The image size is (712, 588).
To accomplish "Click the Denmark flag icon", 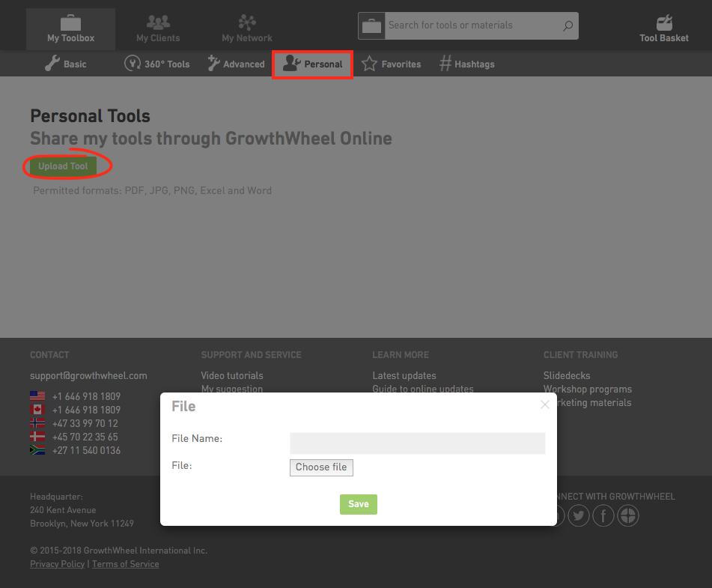I will pos(37,437).
